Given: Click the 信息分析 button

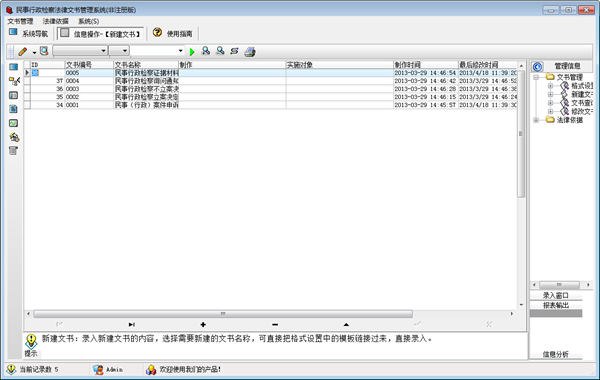Looking at the screenshot, I should point(556,354).
